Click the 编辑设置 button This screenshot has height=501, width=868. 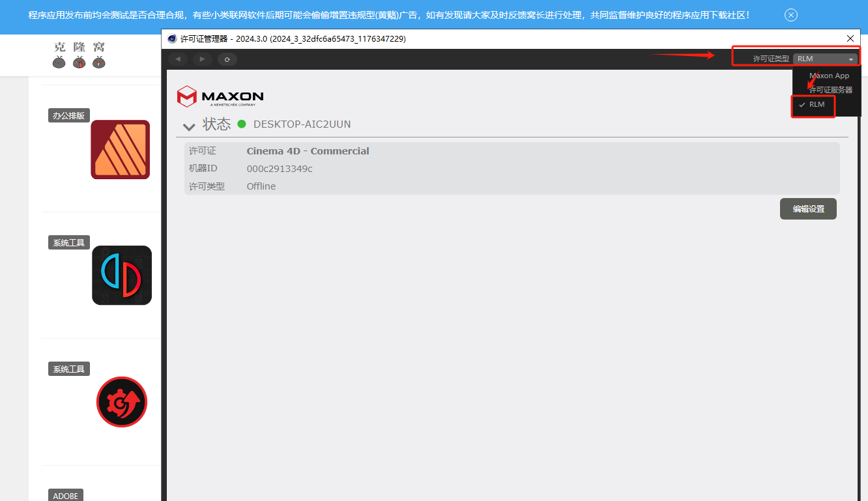tap(808, 209)
